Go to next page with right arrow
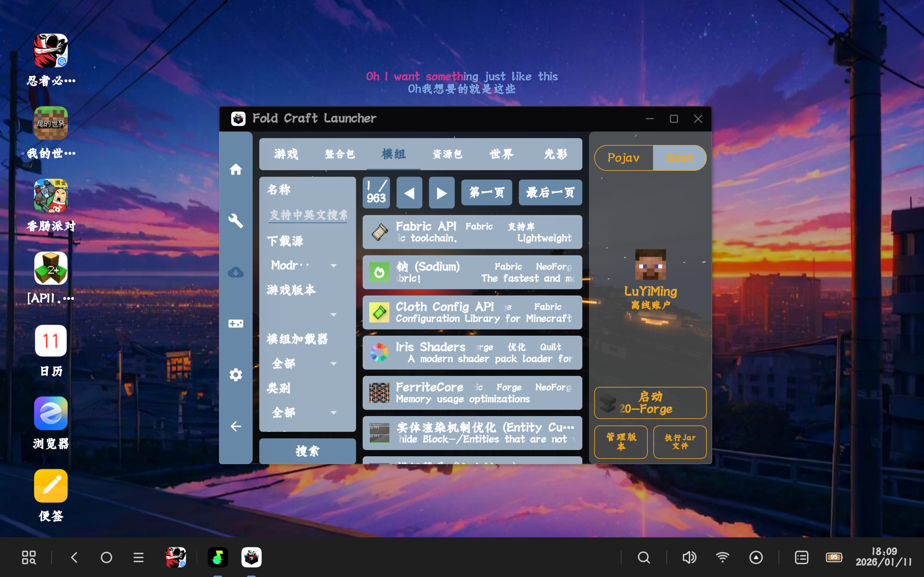924x577 pixels. point(441,193)
